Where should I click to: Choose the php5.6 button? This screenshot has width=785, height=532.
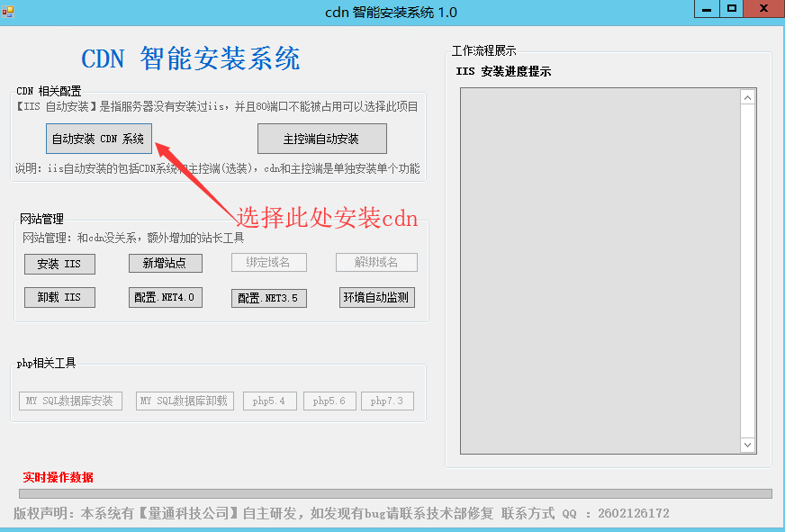tap(329, 401)
